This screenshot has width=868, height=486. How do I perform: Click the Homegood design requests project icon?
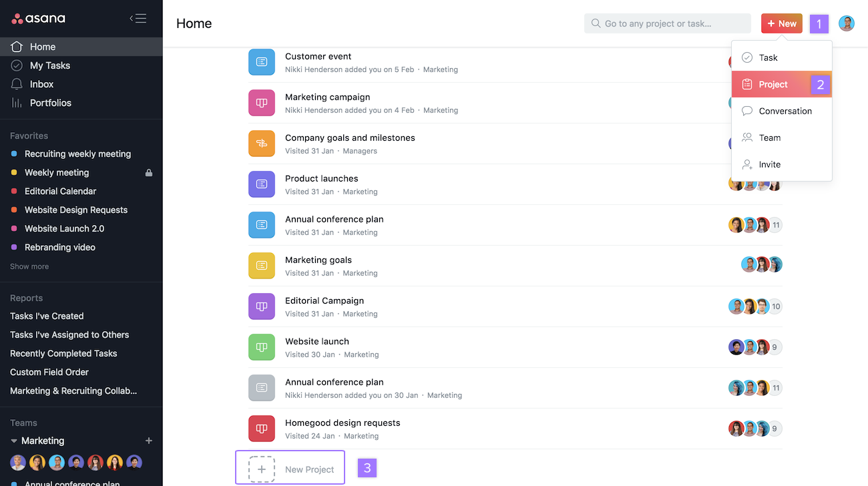coord(261,428)
